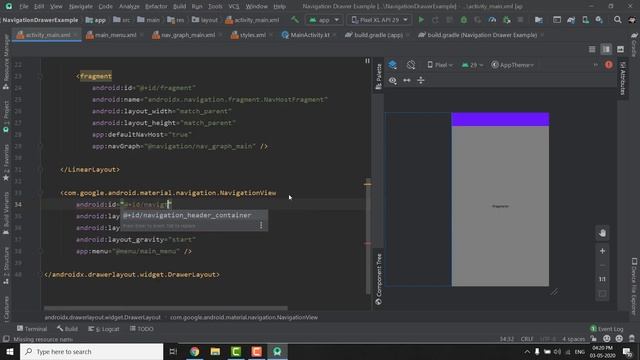Viewport: 640px width, 360px height.
Task: Click the NavigationView breadcrumb at editor bottom
Action: 244,317
